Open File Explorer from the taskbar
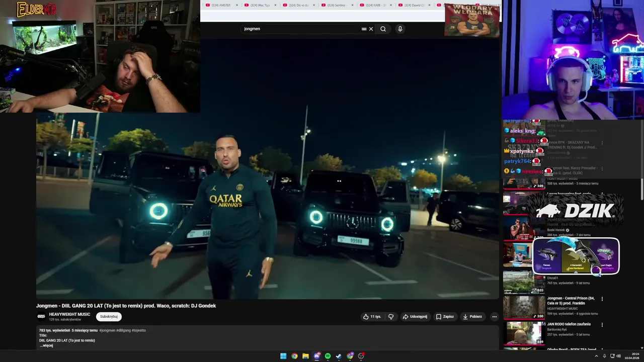Image resolution: width=644 pixels, height=362 pixels. coord(305,356)
